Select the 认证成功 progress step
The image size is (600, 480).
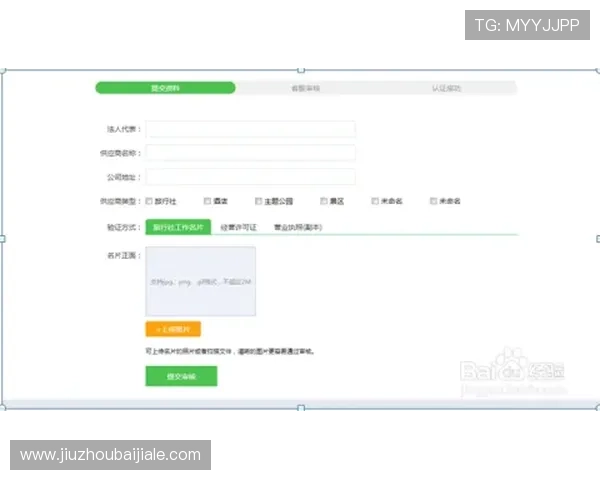point(446,88)
